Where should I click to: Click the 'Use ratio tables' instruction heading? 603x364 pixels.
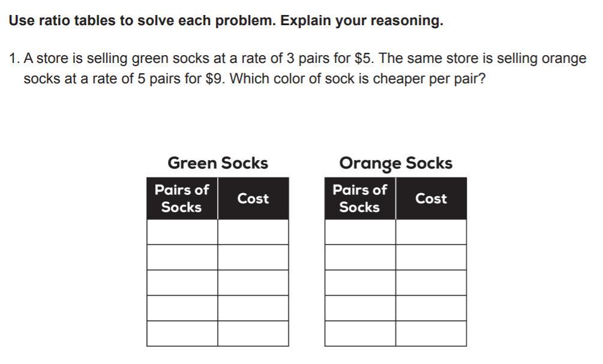pyautogui.click(x=226, y=21)
